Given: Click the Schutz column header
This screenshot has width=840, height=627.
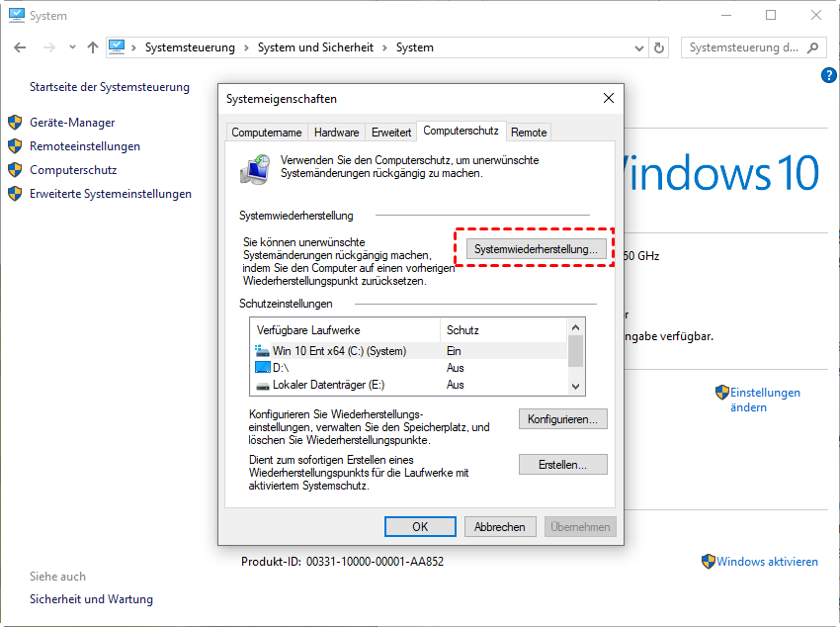Looking at the screenshot, I should [503, 330].
